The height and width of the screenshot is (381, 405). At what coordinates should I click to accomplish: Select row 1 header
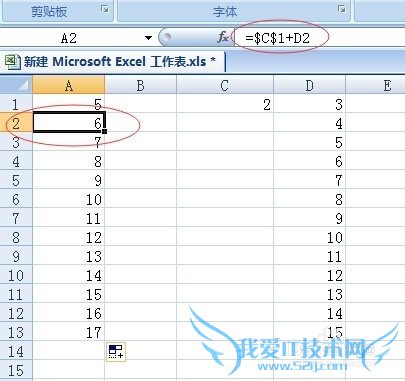pos(16,104)
